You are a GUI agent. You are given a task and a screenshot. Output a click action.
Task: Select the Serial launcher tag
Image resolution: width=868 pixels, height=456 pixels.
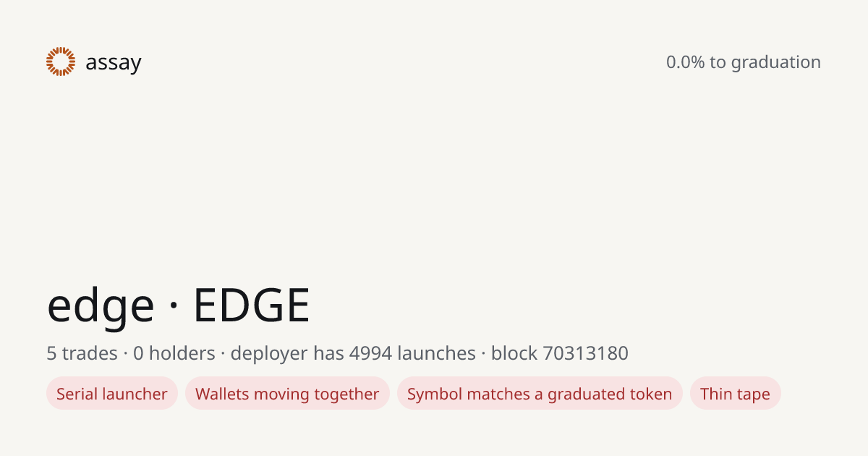(x=112, y=394)
